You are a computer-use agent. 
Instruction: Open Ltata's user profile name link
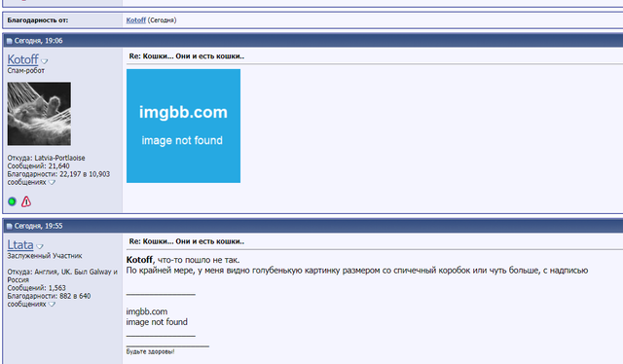(x=20, y=245)
